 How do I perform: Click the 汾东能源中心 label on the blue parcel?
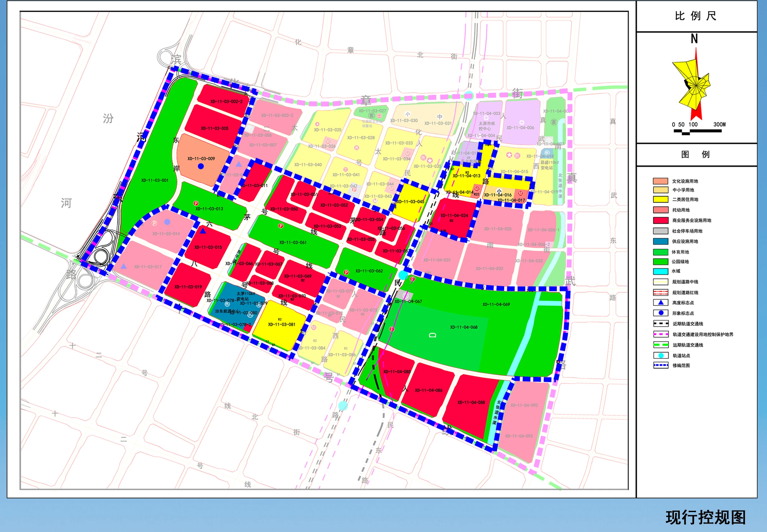(227, 311)
